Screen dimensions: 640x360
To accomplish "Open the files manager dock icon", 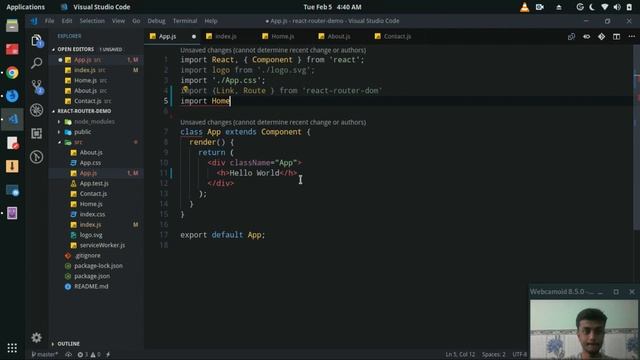I will pyautogui.click(x=12, y=26).
